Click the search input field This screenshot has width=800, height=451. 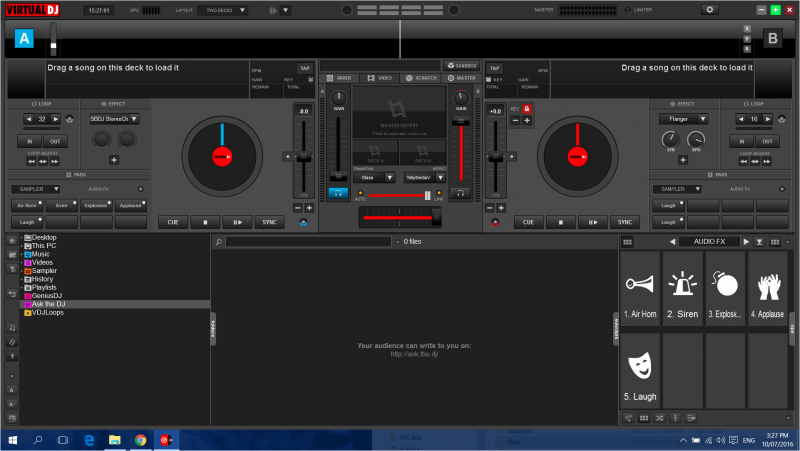click(309, 242)
